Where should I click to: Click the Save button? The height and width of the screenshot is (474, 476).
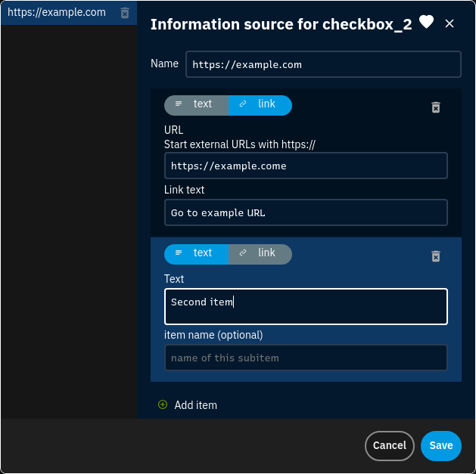pos(440,445)
